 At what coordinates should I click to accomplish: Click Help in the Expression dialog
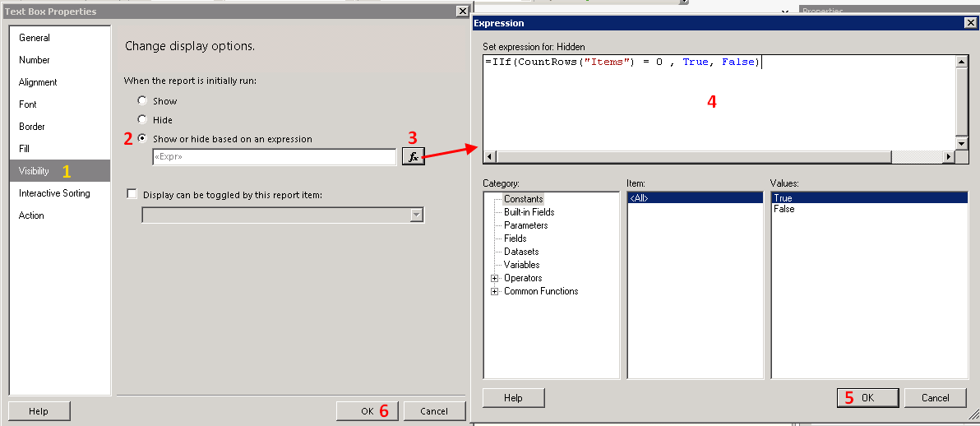tap(513, 398)
